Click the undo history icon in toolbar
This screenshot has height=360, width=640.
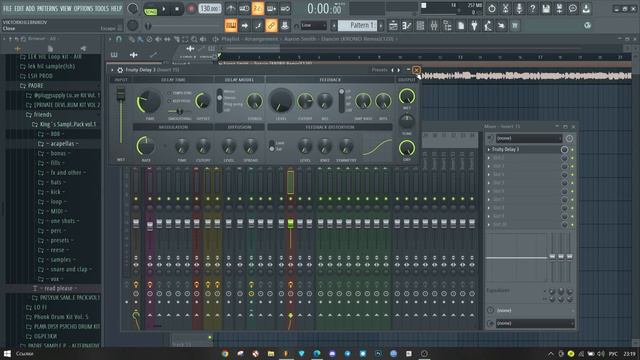click(x=492, y=9)
